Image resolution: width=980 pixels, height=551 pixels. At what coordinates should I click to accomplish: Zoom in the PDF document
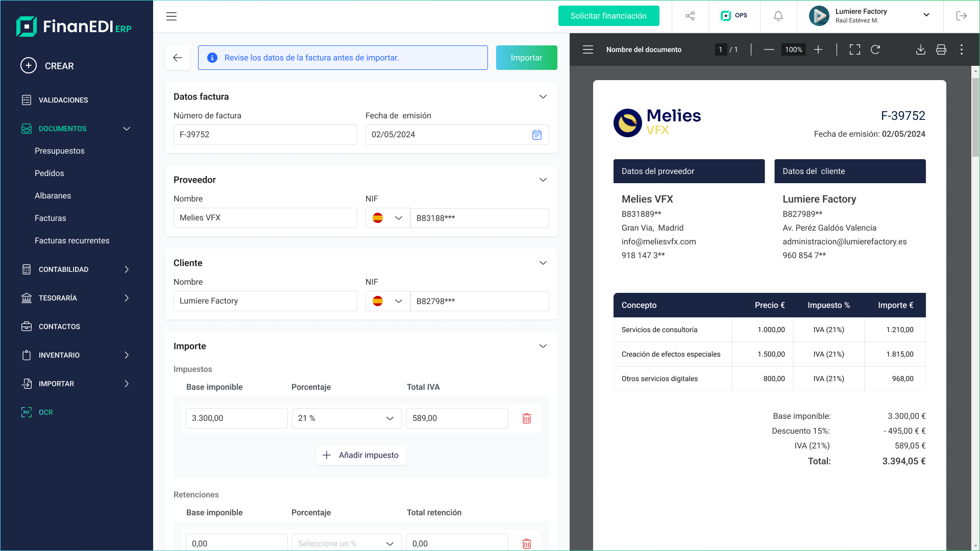(818, 49)
